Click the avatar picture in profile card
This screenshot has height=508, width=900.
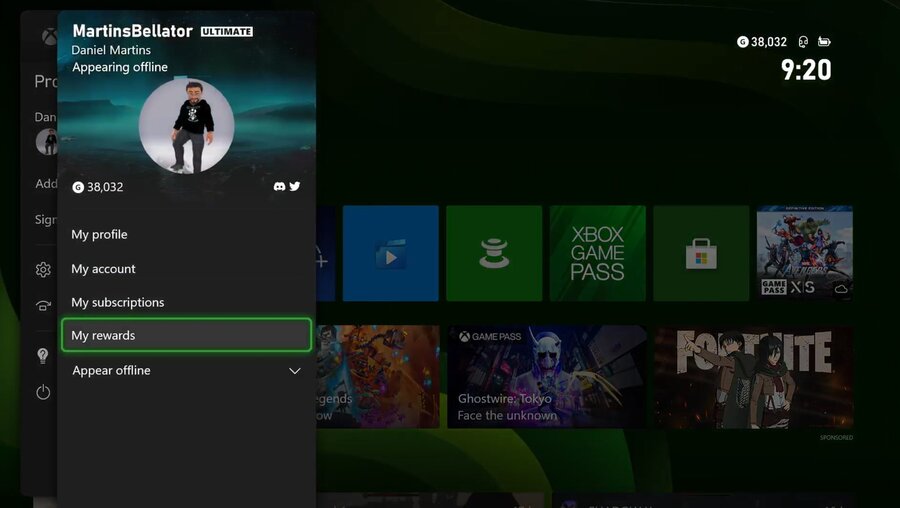187,126
